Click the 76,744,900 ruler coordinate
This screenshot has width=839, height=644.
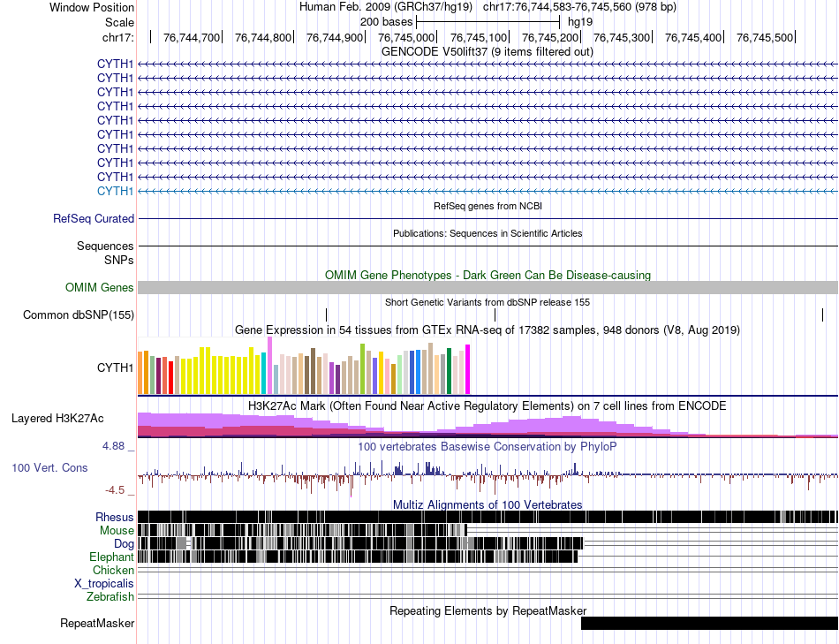click(x=335, y=37)
